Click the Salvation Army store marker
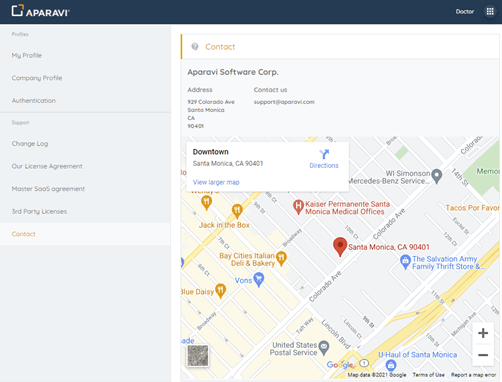 point(405,262)
